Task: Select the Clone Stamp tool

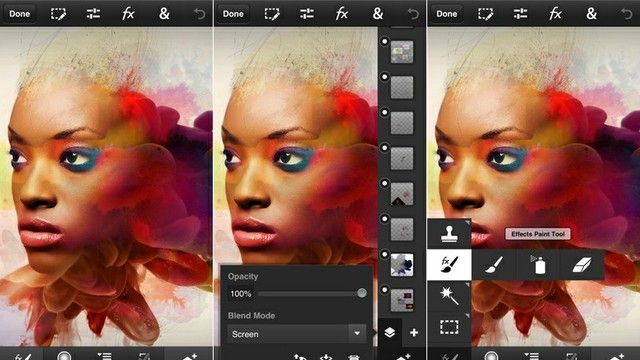Action: click(x=449, y=234)
